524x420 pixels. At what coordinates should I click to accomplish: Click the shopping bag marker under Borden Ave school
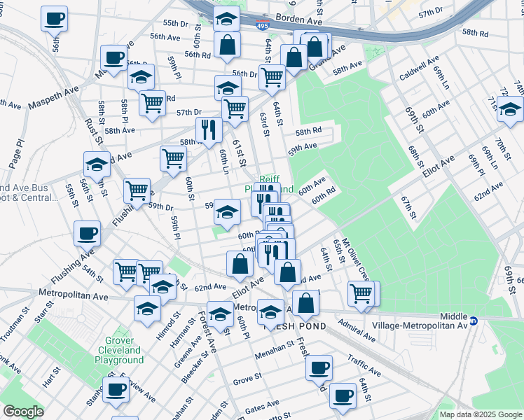227,45
